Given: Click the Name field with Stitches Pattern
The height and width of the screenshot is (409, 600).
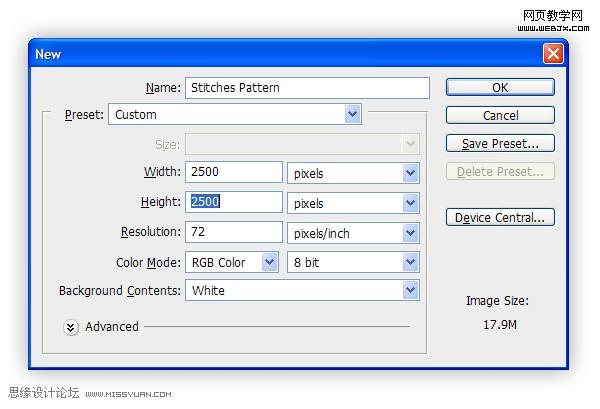Looking at the screenshot, I should tap(307, 88).
